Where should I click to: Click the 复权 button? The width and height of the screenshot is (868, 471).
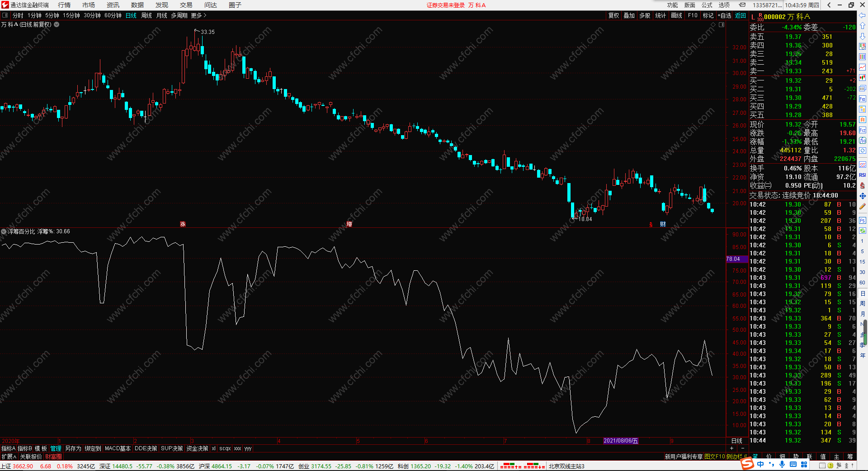click(614, 15)
